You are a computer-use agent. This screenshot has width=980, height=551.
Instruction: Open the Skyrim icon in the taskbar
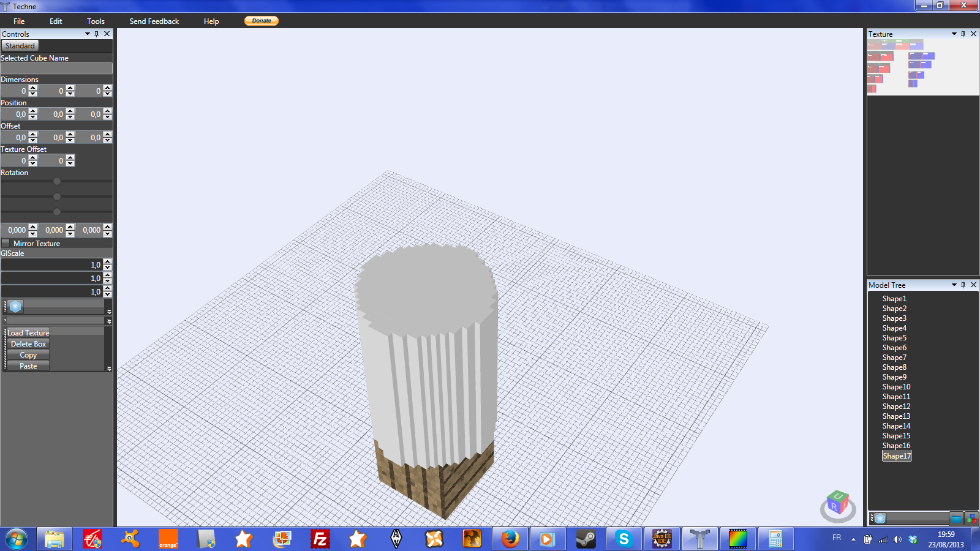click(x=396, y=539)
